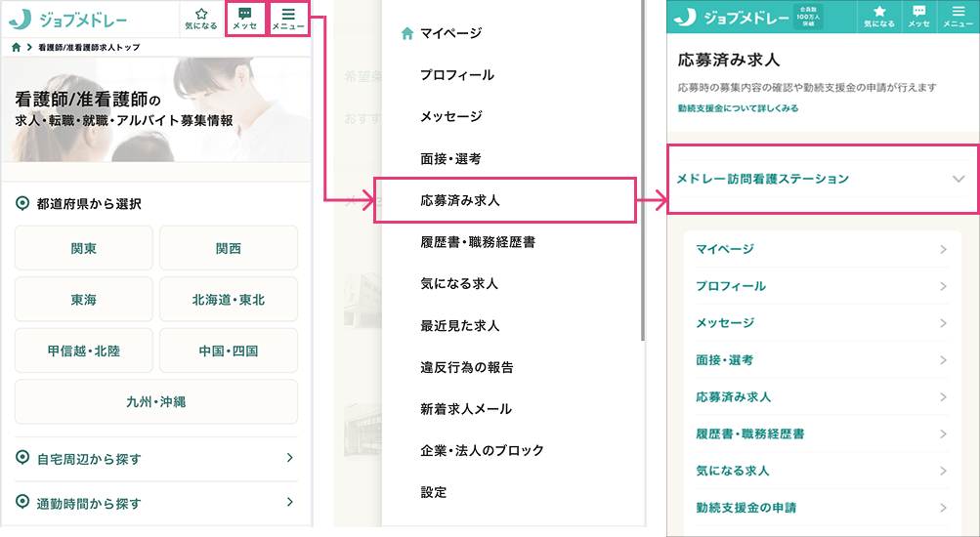Click the chevron on right-screen メッセージ row
This screenshot has height=537, width=980.
[943, 323]
